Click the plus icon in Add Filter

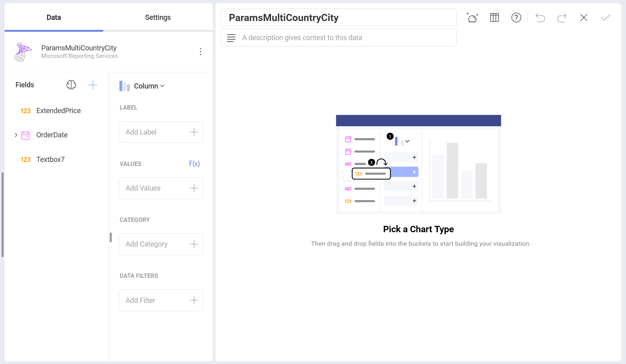tap(194, 300)
